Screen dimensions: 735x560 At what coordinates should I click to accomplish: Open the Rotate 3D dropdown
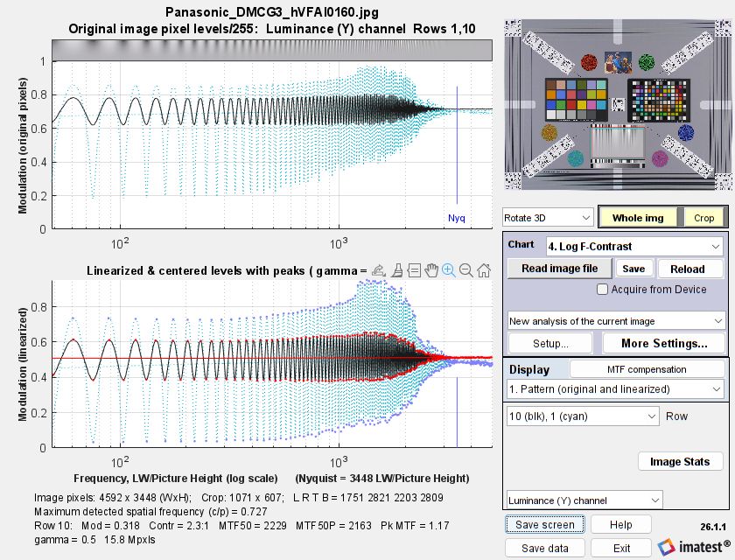[x=547, y=218]
